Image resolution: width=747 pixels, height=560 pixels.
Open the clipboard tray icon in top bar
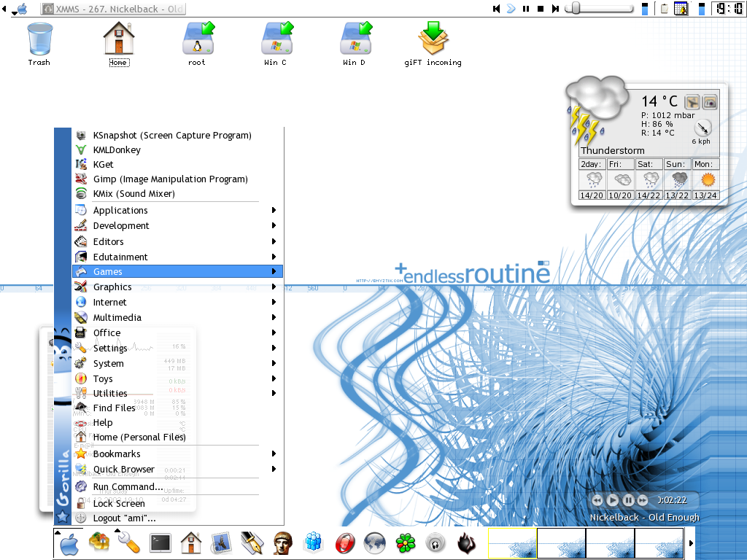664,9
